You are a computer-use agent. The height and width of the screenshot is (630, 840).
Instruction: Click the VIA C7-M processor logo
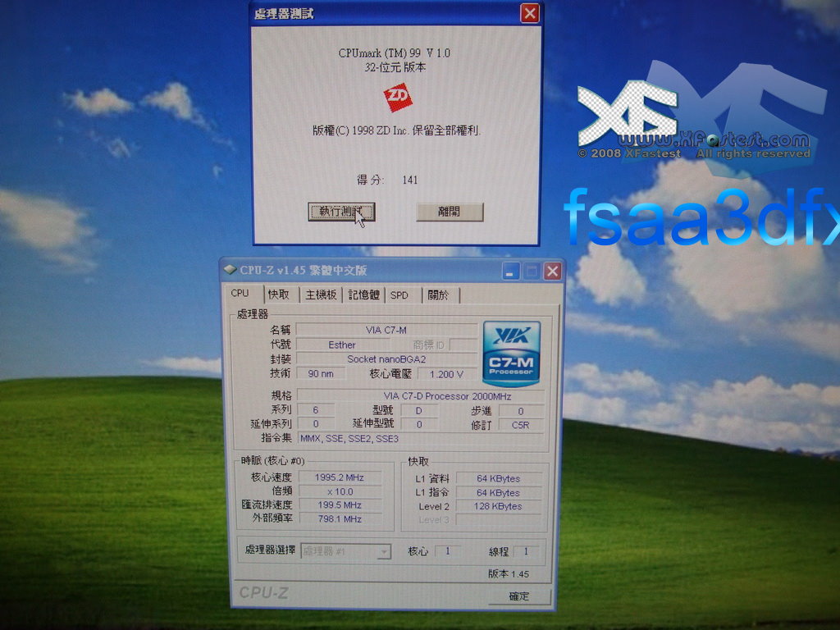[x=512, y=353]
